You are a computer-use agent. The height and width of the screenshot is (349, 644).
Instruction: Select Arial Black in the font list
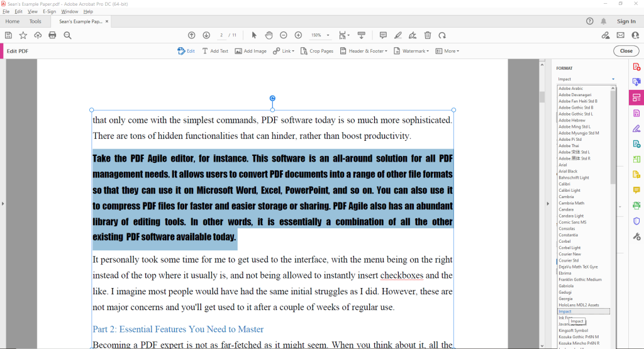click(x=568, y=171)
